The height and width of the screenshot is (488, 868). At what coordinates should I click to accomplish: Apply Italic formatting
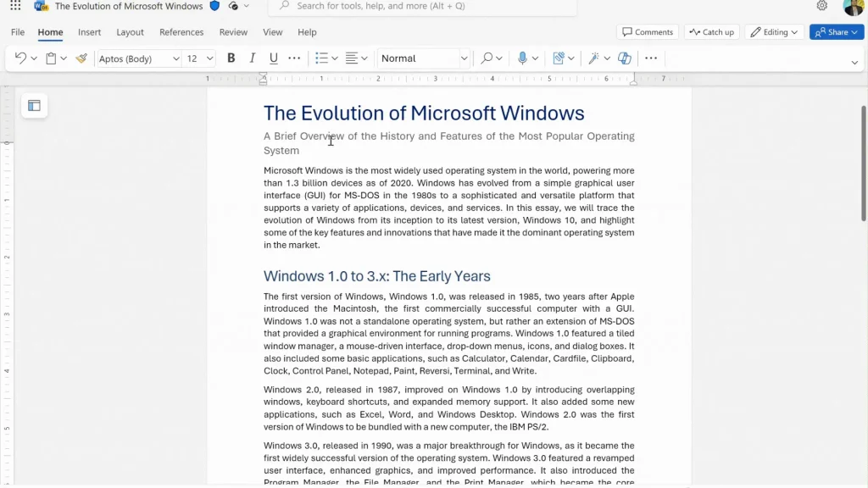pyautogui.click(x=252, y=58)
